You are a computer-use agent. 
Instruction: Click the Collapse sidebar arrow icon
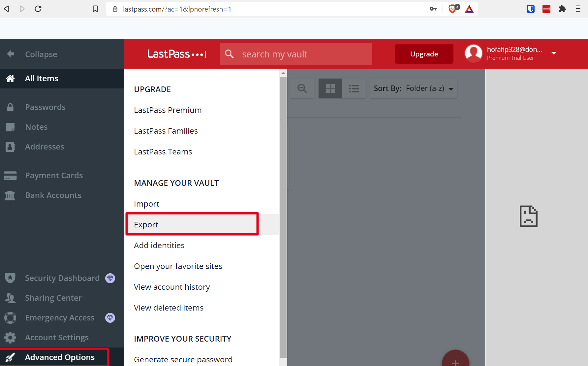coord(11,54)
